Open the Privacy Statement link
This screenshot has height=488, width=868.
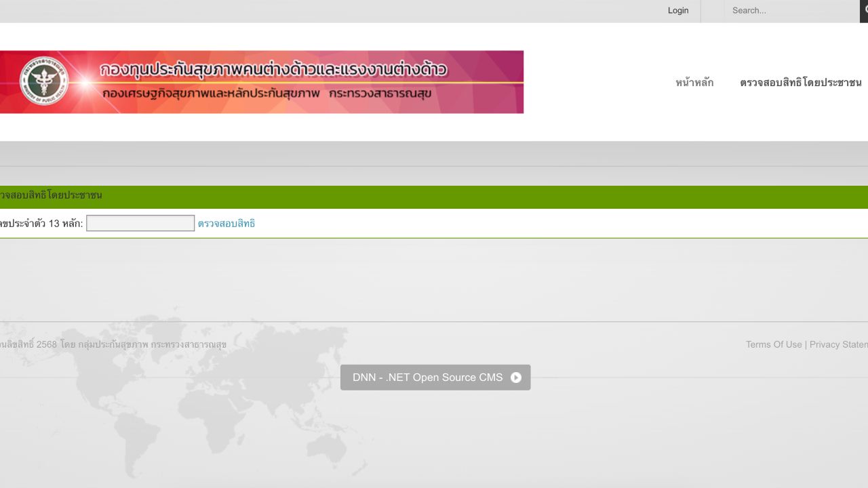[x=839, y=344]
